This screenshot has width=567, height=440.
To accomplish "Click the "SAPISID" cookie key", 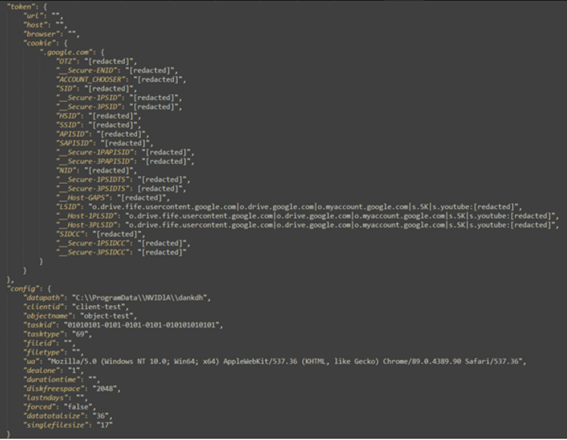I will [74, 143].
